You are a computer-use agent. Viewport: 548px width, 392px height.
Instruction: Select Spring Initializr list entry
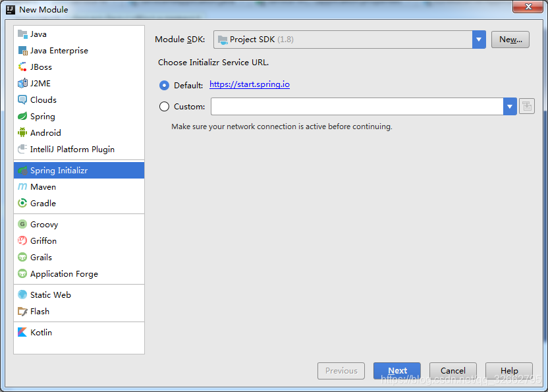(x=79, y=170)
